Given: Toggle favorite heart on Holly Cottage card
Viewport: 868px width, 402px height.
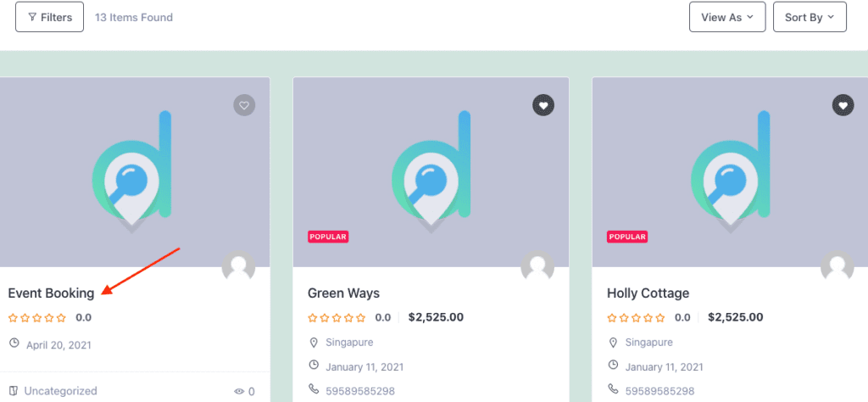Looking at the screenshot, I should [x=843, y=105].
